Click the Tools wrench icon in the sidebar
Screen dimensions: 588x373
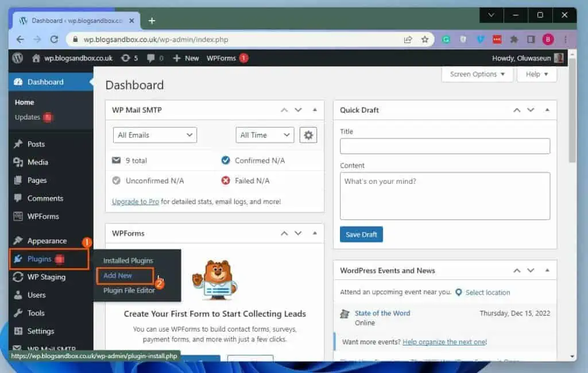[18, 313]
